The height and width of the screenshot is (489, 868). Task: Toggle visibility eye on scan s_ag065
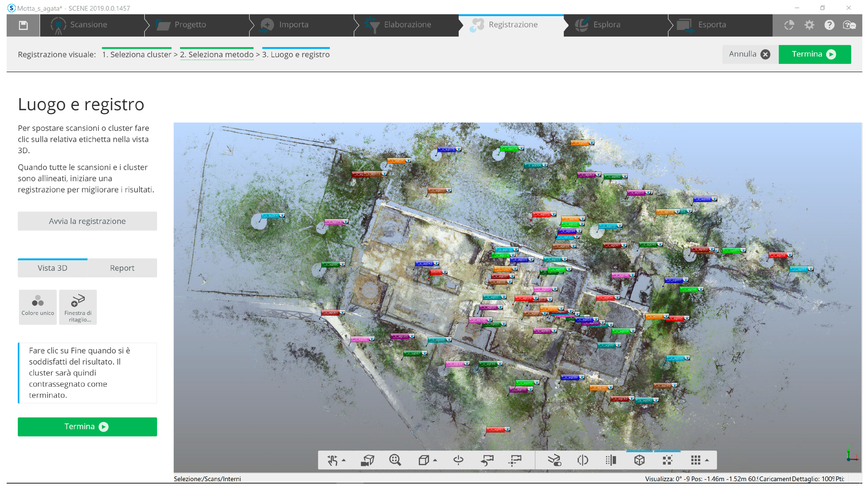342,312
